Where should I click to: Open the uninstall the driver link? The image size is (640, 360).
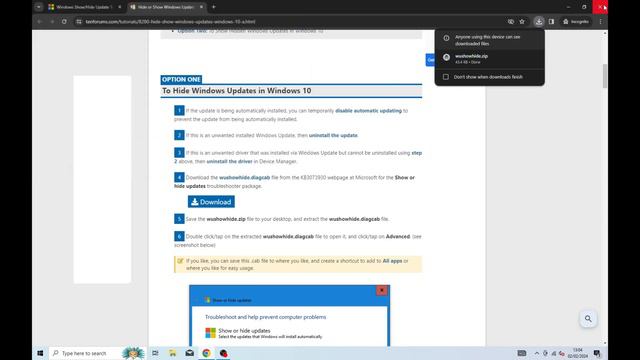tap(229, 161)
